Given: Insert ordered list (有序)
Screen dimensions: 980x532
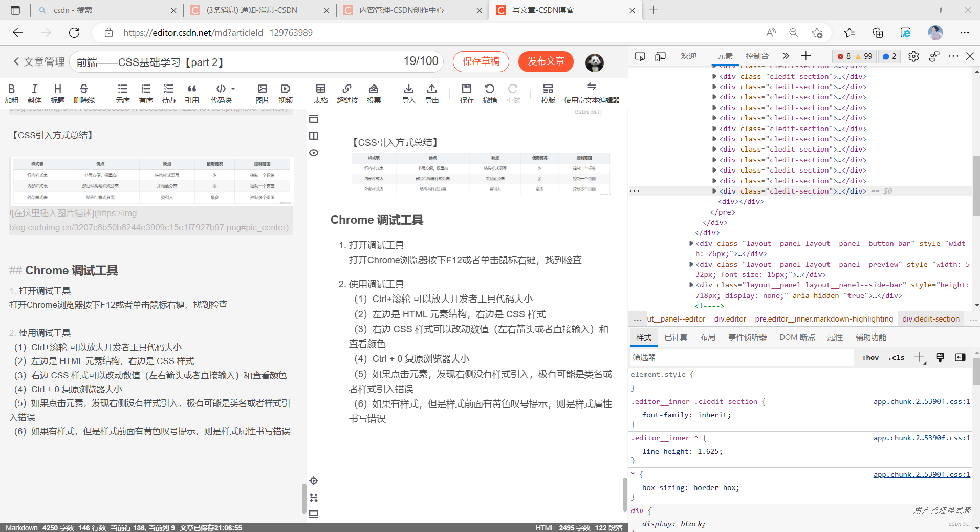Looking at the screenshot, I should coord(146,94).
